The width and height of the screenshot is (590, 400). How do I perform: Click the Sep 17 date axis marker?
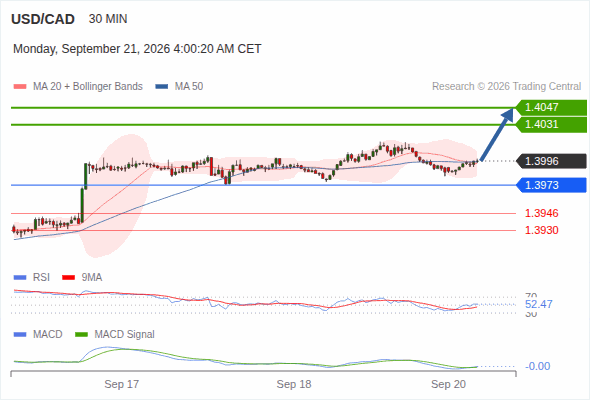tap(122, 384)
